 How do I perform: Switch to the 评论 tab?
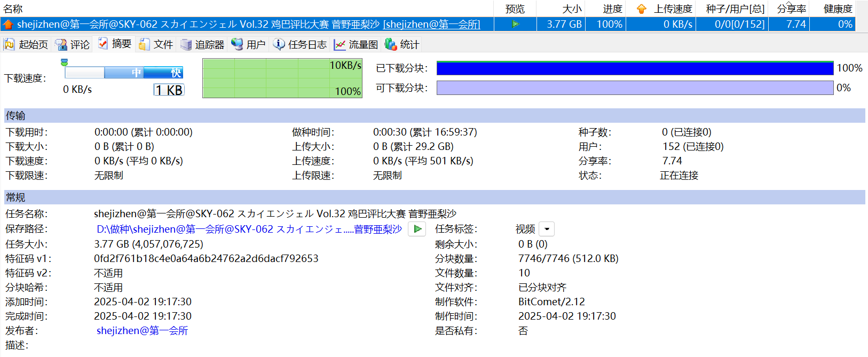73,44
